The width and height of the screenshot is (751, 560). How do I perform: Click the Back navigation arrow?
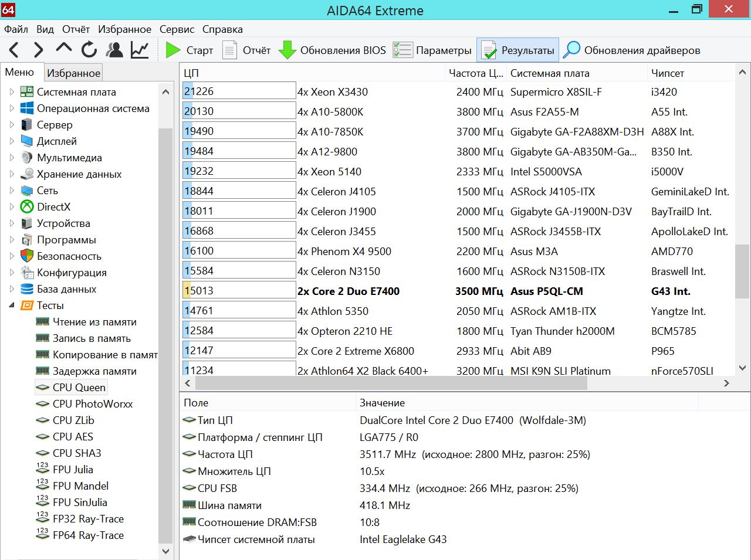point(14,50)
